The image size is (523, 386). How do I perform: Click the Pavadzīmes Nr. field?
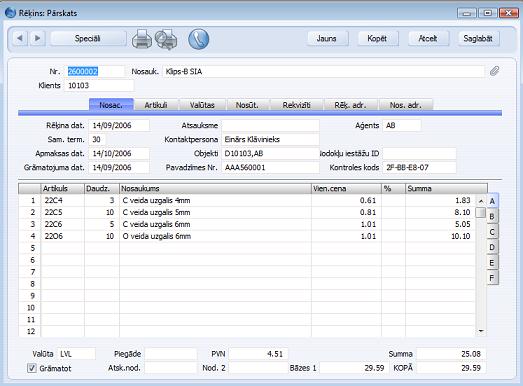271,167
